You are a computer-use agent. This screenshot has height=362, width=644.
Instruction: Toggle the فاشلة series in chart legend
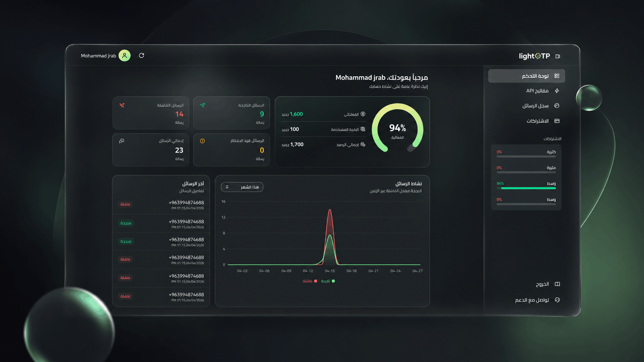pos(310,281)
